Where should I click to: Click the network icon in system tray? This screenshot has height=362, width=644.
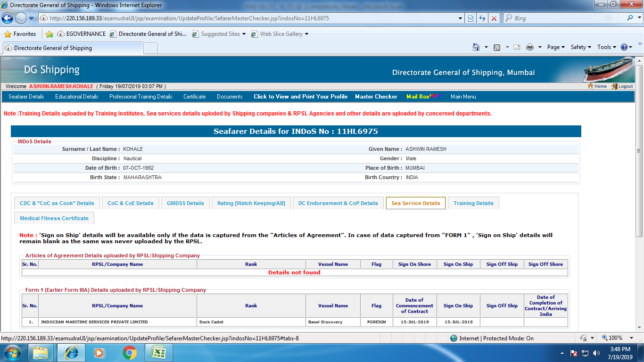point(585,353)
